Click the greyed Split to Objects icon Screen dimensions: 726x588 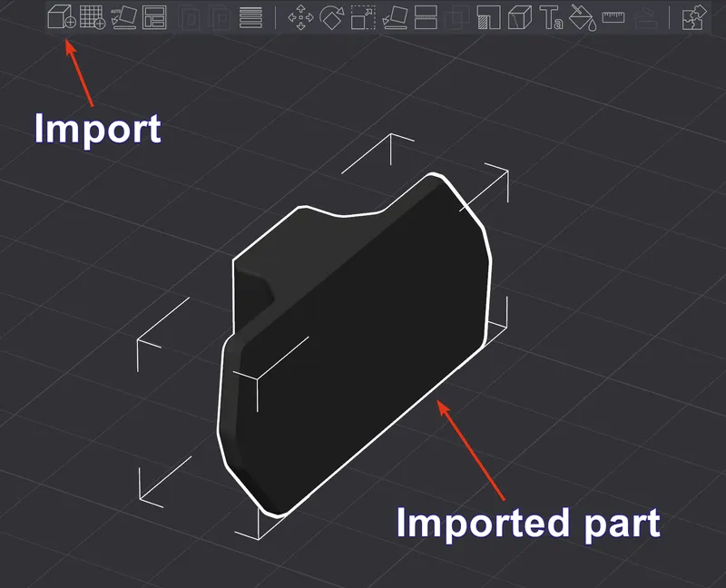[x=189, y=17]
